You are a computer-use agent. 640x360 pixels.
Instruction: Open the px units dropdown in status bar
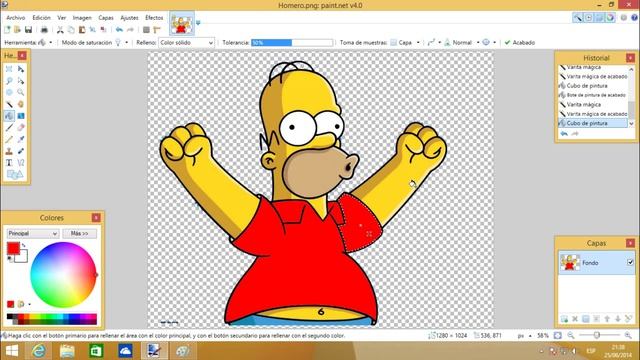[524, 336]
